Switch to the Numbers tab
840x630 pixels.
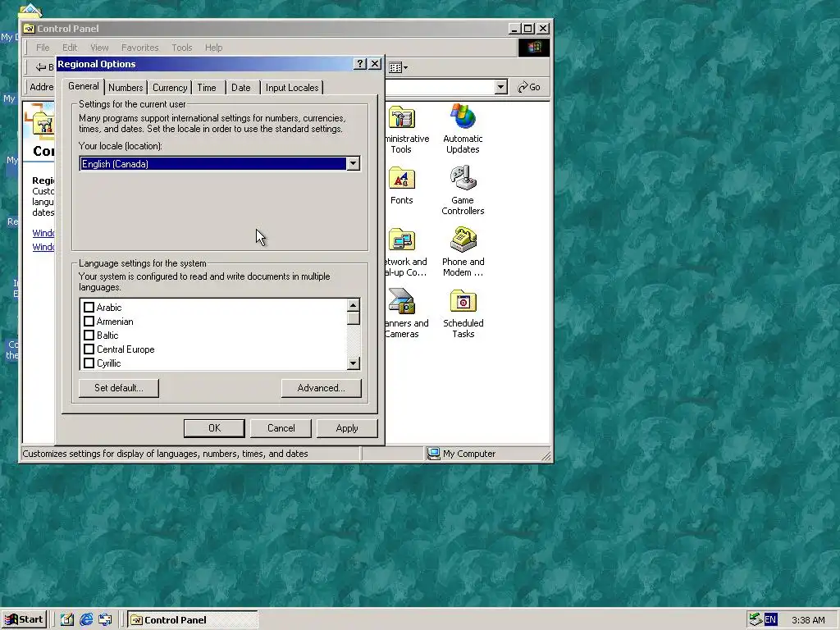point(126,87)
